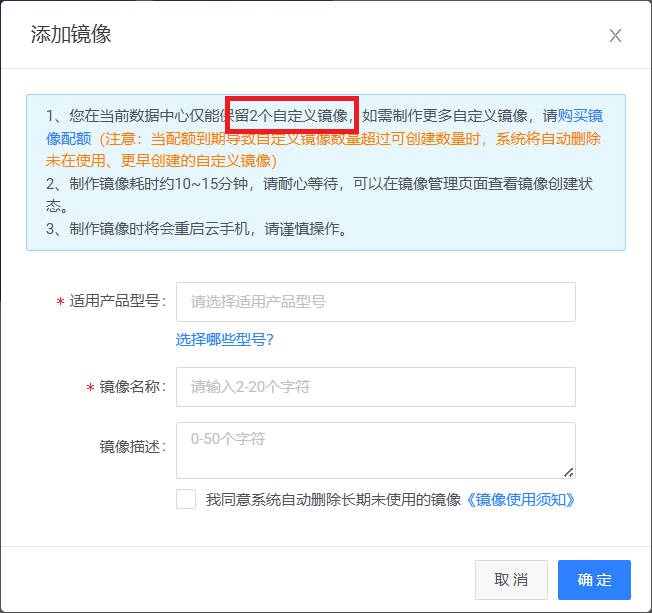The height and width of the screenshot is (613, 652).
Task: Click the 选择哪些型号? help link
Action: (225, 340)
